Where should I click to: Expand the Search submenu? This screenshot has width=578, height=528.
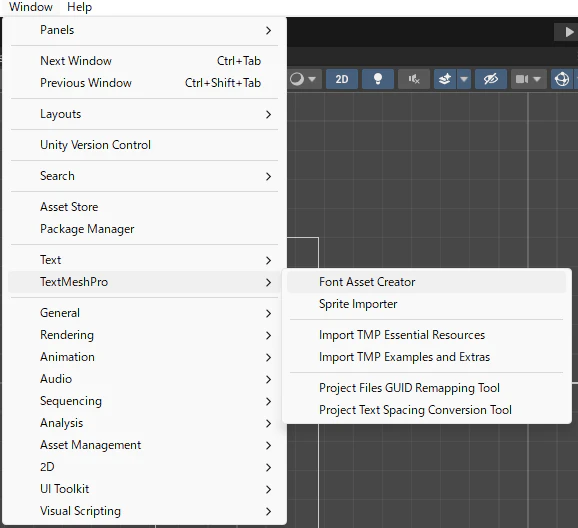144,176
